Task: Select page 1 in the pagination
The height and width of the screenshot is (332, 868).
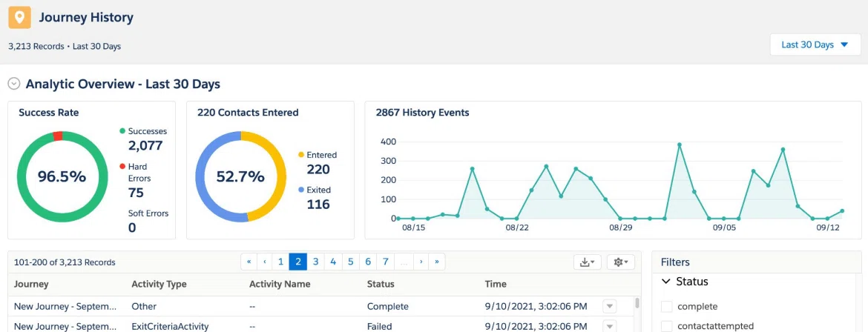Action: 280,262
